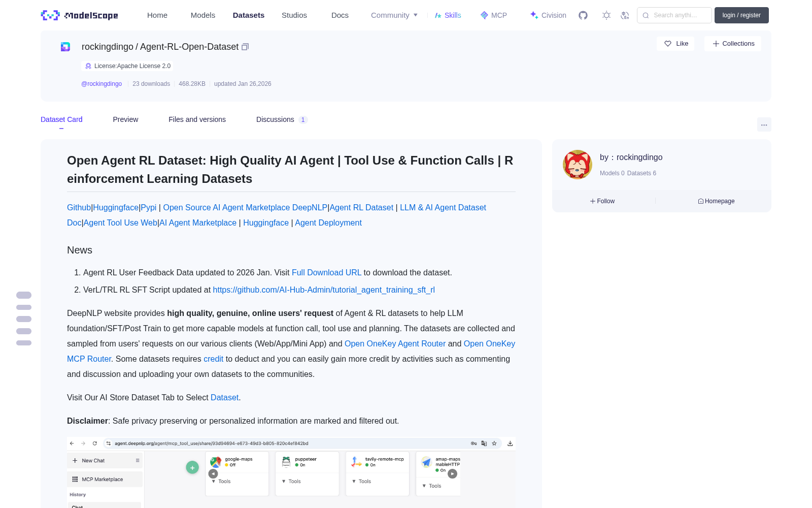Click the login / register button
The image size is (812, 508).
point(741,15)
